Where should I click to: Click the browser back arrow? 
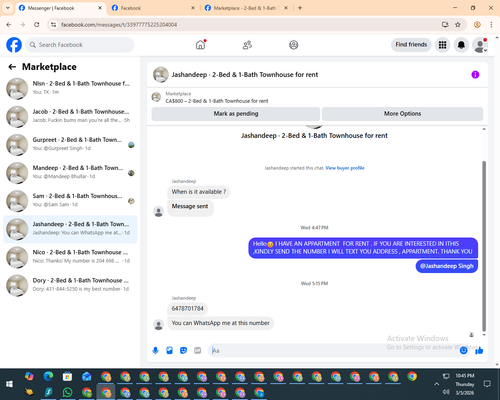click(x=9, y=25)
